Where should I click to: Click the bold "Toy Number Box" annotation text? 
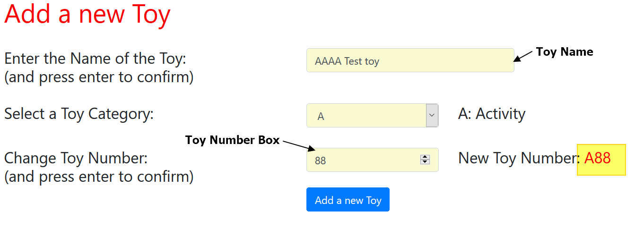coord(232,140)
